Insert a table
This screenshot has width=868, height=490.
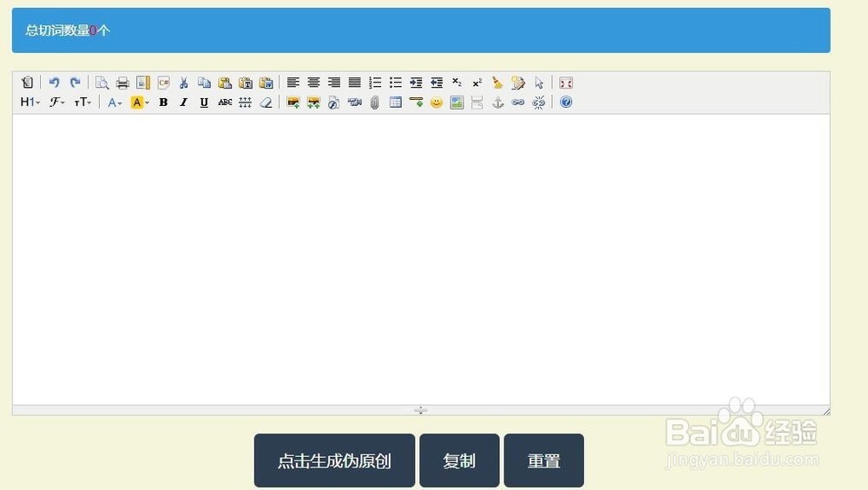coord(395,102)
